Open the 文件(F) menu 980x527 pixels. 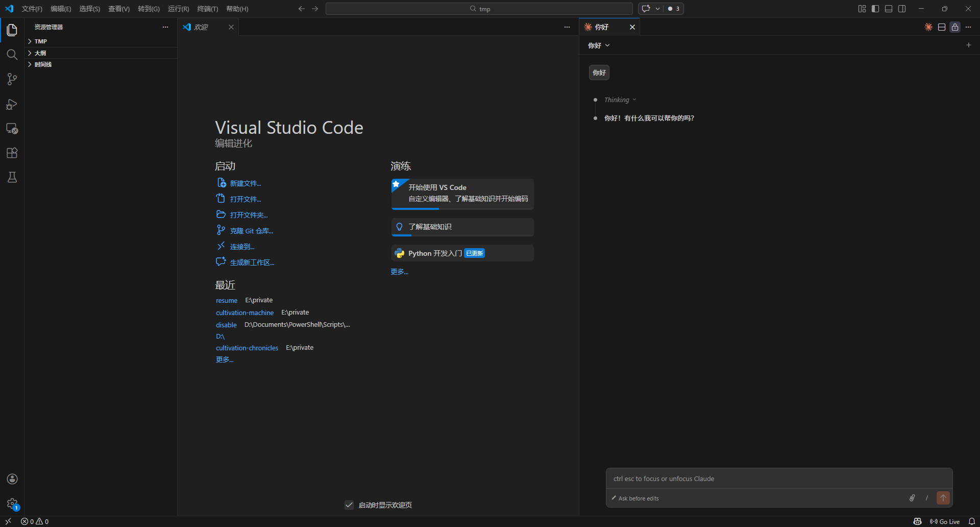(32, 9)
